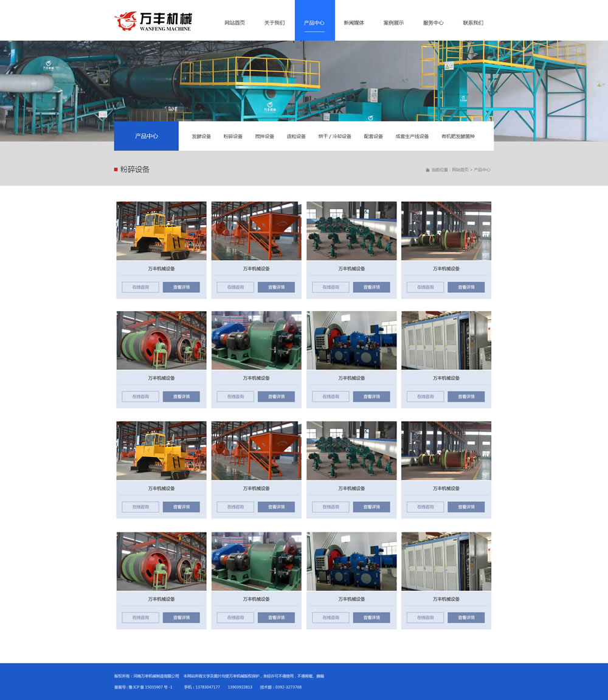Viewport: 608px width, 700px height.
Task: Open 联系我们 from the top menu
Action: pyautogui.click(x=473, y=23)
